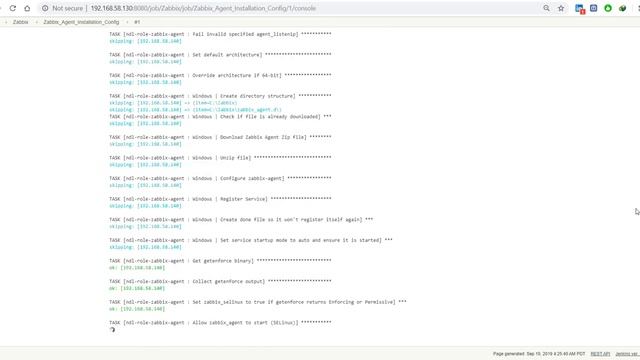Viewport: 640px width, 360px height.
Task: Select the 'Check if file is already downloaded' line
Action: [x=220, y=117]
